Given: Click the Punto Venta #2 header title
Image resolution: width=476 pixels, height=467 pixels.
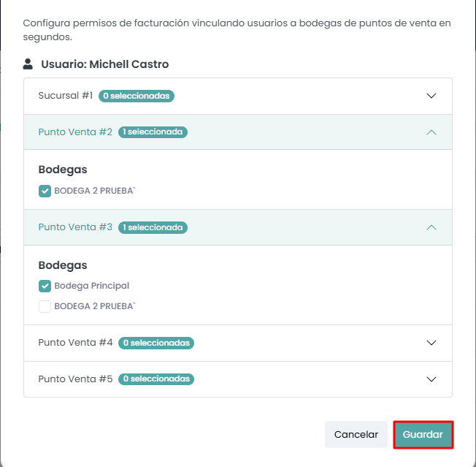Looking at the screenshot, I should coord(75,132).
